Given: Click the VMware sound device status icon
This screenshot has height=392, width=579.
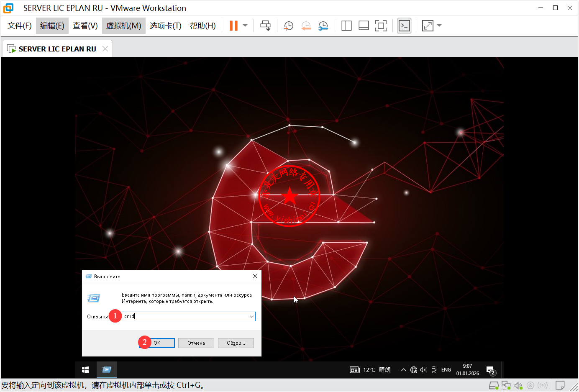Looking at the screenshot, I should (518, 385).
